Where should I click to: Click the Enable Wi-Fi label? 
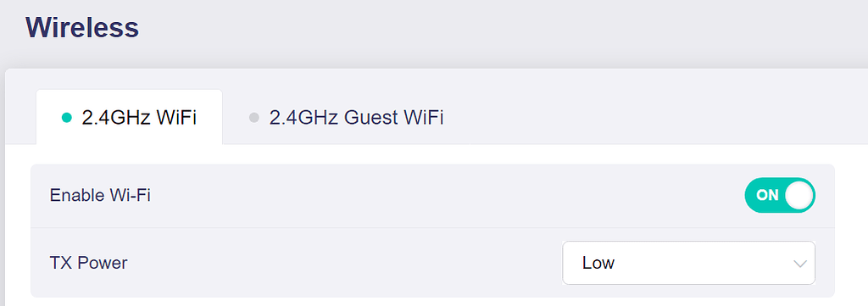pyautogui.click(x=100, y=195)
